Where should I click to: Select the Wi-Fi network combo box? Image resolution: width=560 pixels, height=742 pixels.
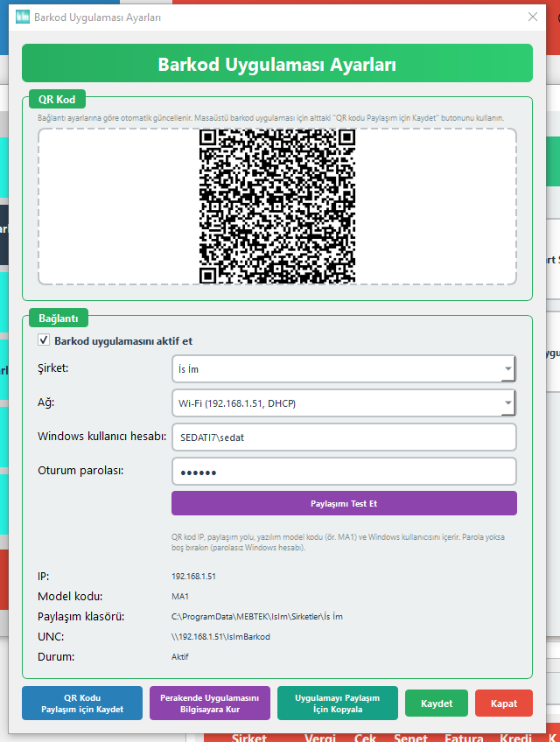pos(344,403)
